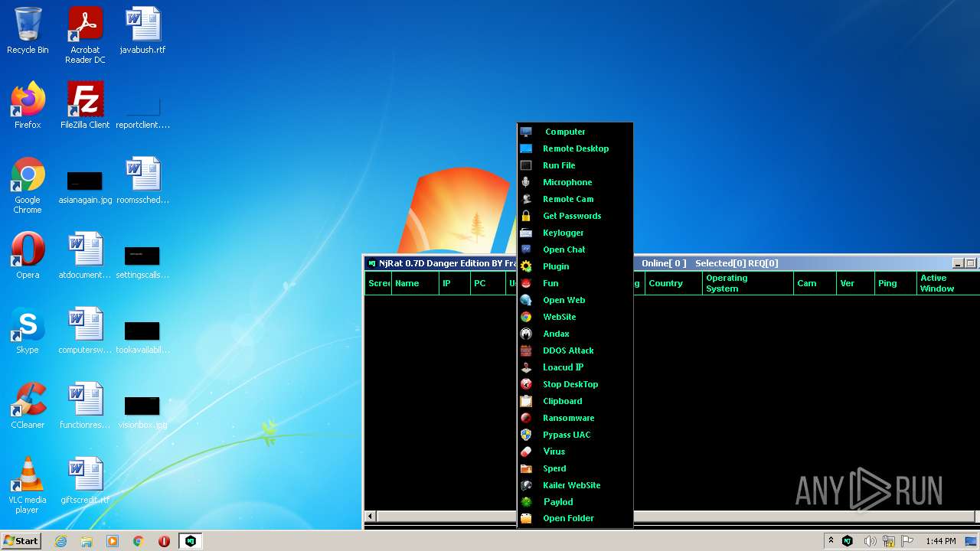Click the Ransomware red icon
980x551 pixels.
[526, 418]
